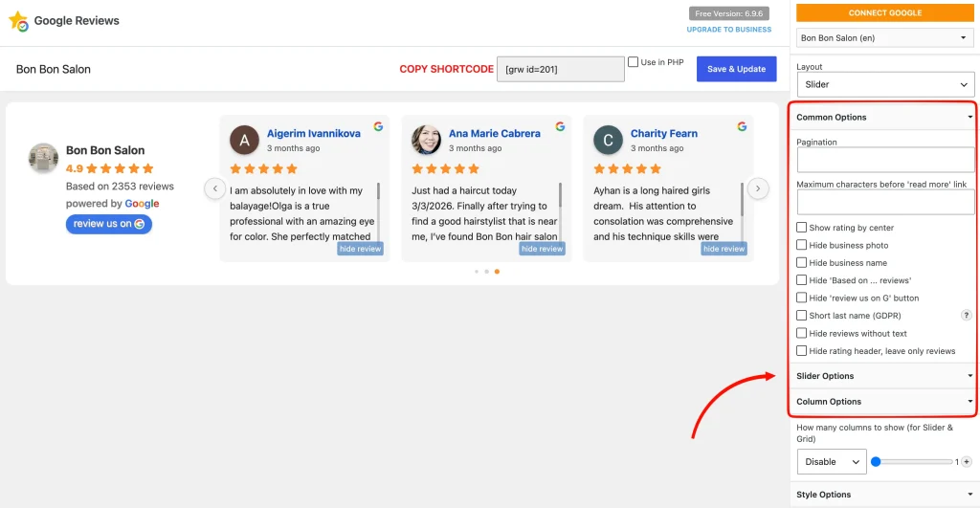Image resolution: width=980 pixels, height=508 pixels.
Task: Click the Google icon on Ana Marie Cabrera's review
Action: click(560, 126)
